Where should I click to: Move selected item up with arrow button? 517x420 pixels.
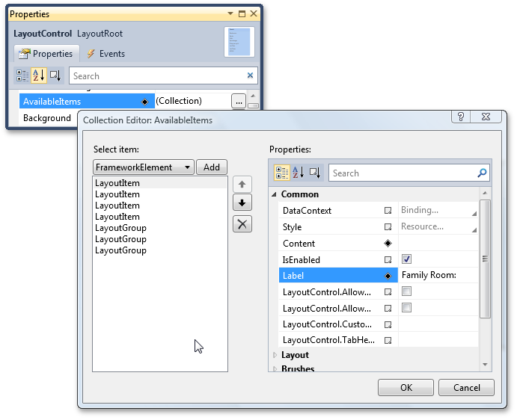(x=242, y=184)
